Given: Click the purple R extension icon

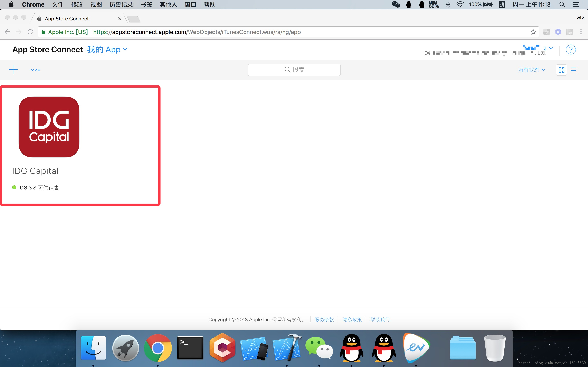Looking at the screenshot, I should coord(558,32).
